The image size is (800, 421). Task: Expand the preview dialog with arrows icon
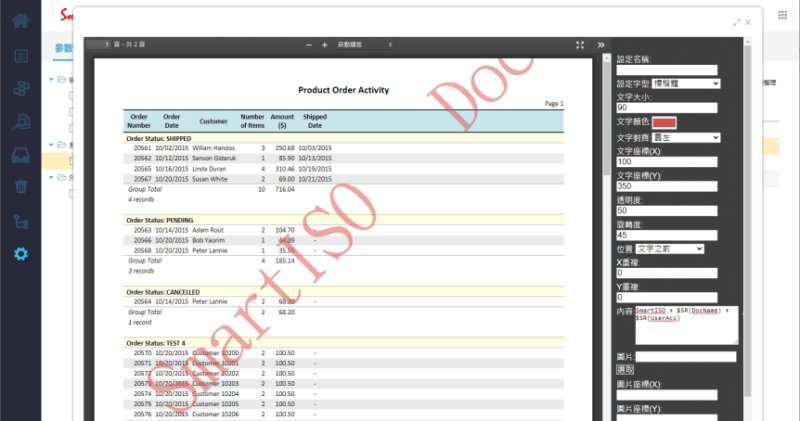point(736,22)
